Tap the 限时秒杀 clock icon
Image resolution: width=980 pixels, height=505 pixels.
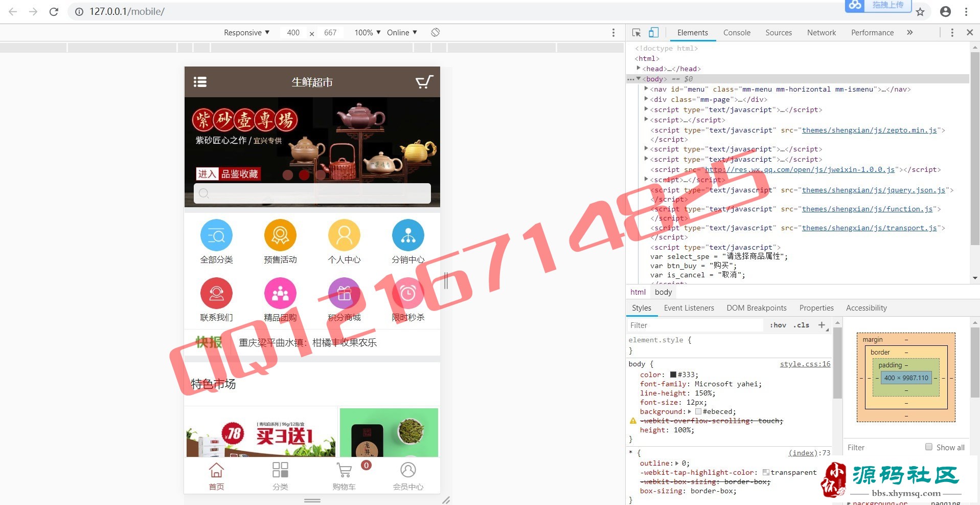click(408, 293)
